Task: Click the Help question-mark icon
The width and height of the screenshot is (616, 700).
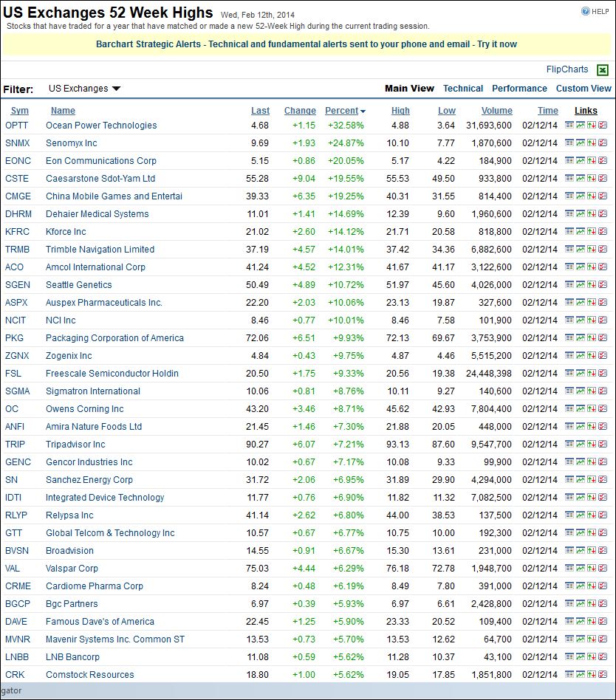Action: point(585,12)
